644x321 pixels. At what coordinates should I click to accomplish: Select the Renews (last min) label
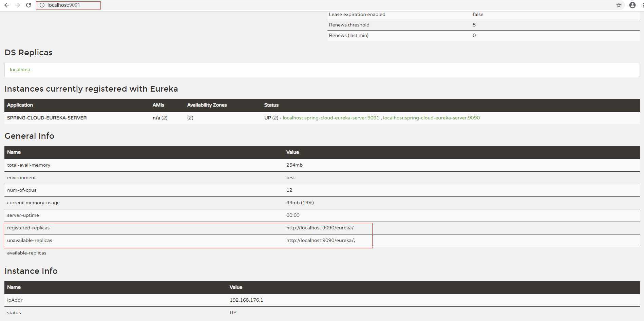coord(348,35)
